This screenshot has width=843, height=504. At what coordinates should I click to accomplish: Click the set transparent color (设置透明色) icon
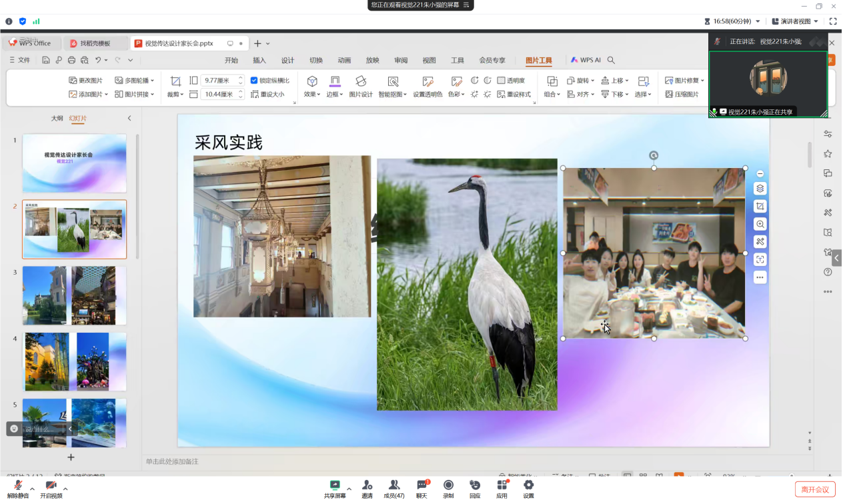(428, 81)
